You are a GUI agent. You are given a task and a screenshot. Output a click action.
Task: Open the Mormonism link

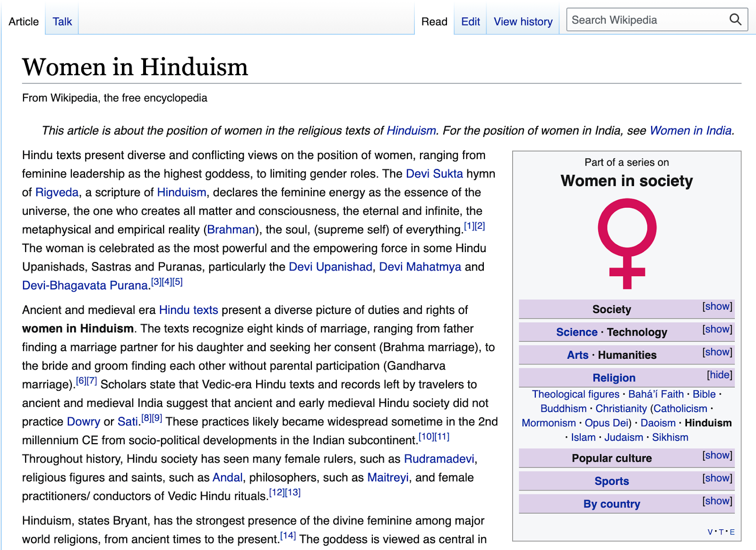549,423
